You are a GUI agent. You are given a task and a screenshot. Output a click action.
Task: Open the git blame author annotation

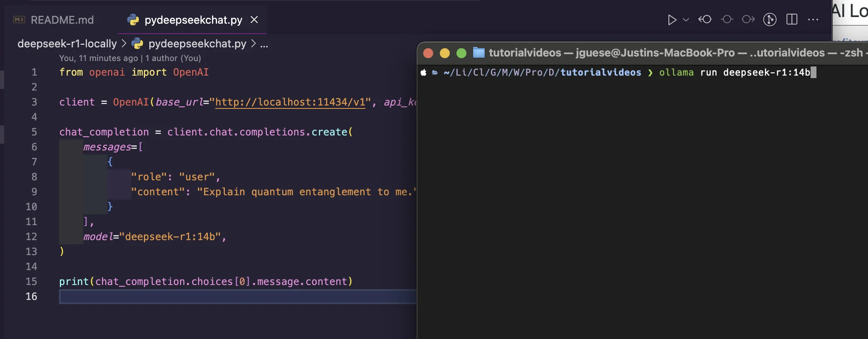tap(130, 58)
